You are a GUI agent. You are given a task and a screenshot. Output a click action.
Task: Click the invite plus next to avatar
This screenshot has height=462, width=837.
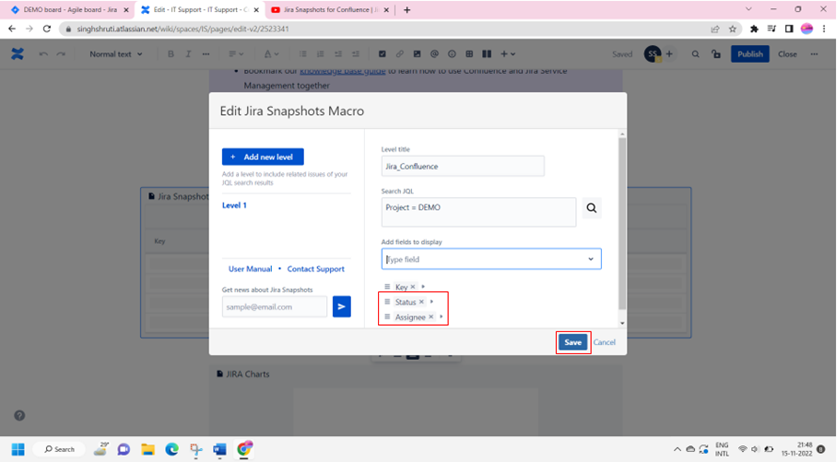point(669,54)
